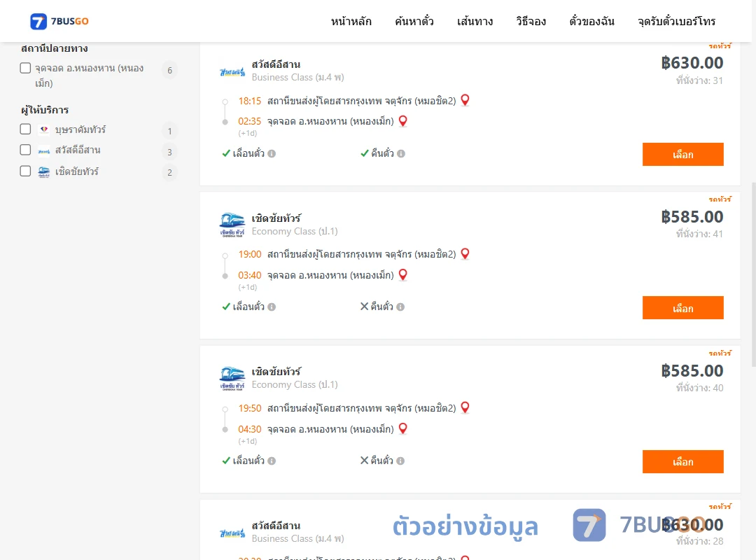Click the 18:15 departure time

(x=249, y=101)
